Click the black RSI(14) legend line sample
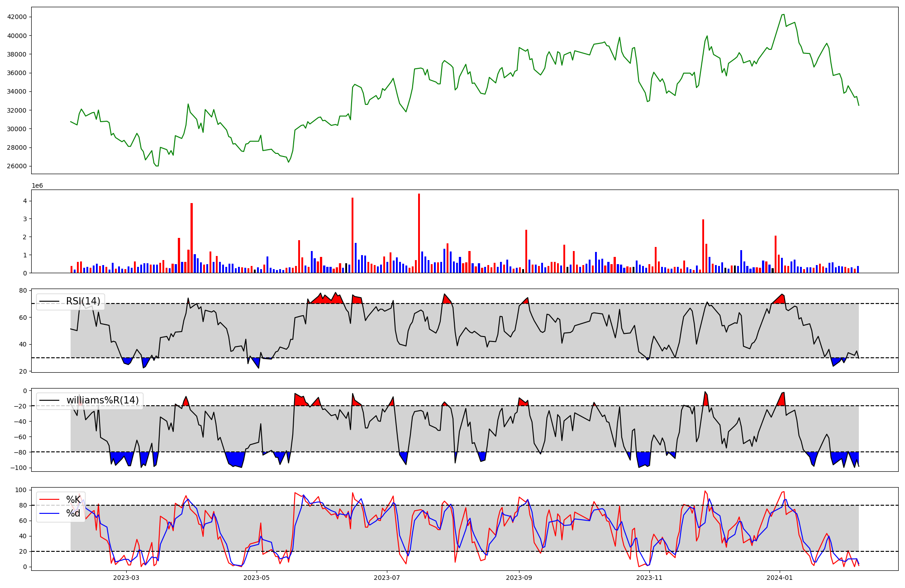 coord(49,301)
